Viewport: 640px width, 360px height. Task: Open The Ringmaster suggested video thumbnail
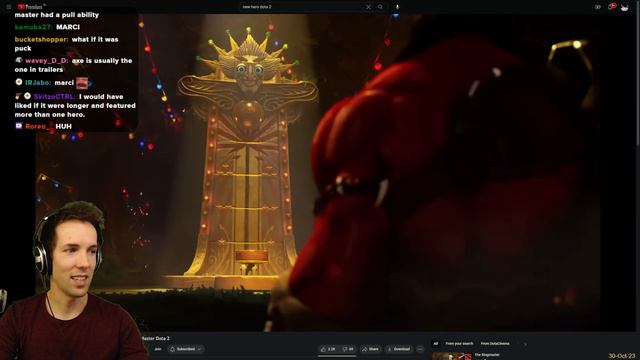[452, 356]
